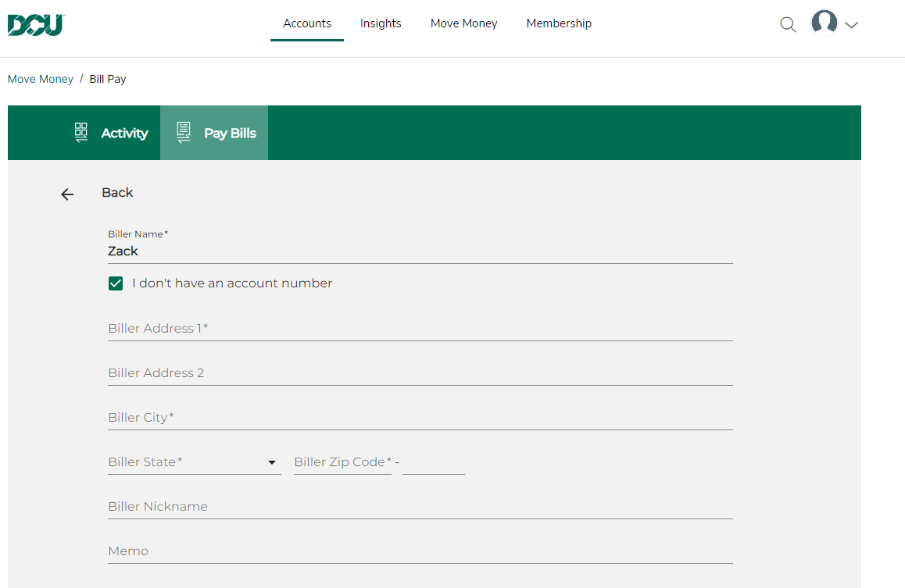Click the Activity tab icon
The width and height of the screenshot is (905, 588).
(81, 132)
